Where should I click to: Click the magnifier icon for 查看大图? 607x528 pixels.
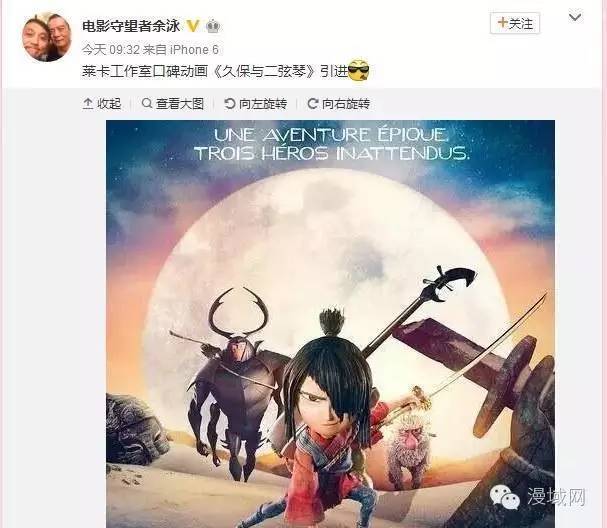pos(147,103)
